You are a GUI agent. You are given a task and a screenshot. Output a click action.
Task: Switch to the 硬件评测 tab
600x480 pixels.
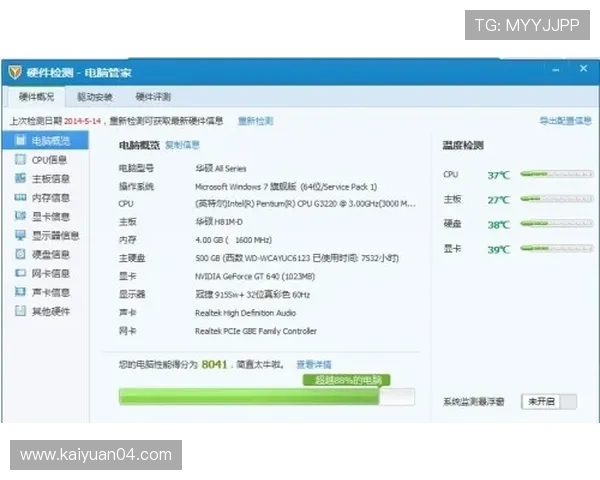[153, 97]
